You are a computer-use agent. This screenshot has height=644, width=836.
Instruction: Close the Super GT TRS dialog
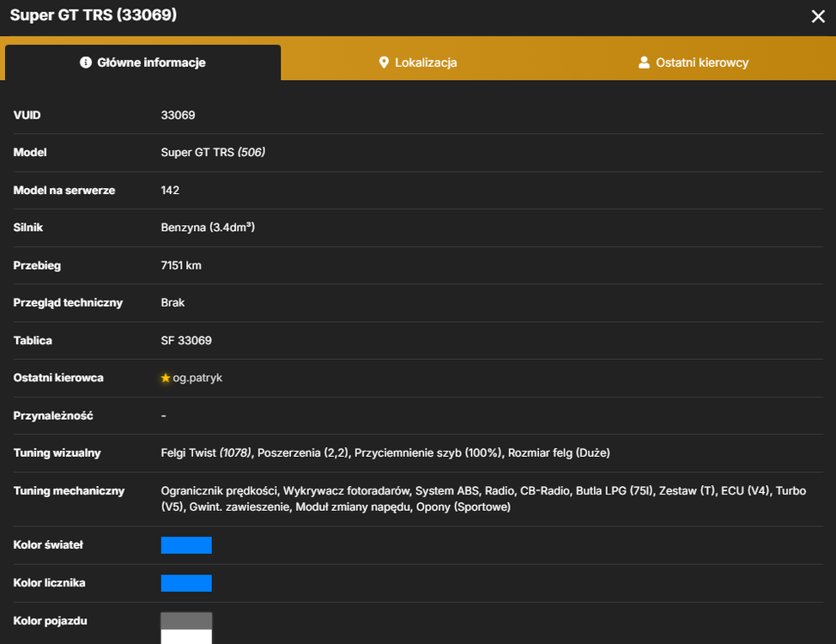point(818,16)
